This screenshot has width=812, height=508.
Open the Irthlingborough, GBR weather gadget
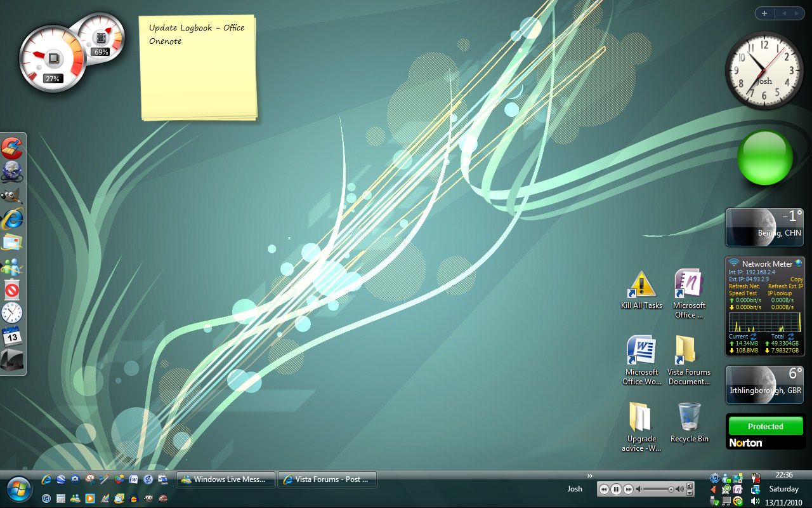coord(764,385)
